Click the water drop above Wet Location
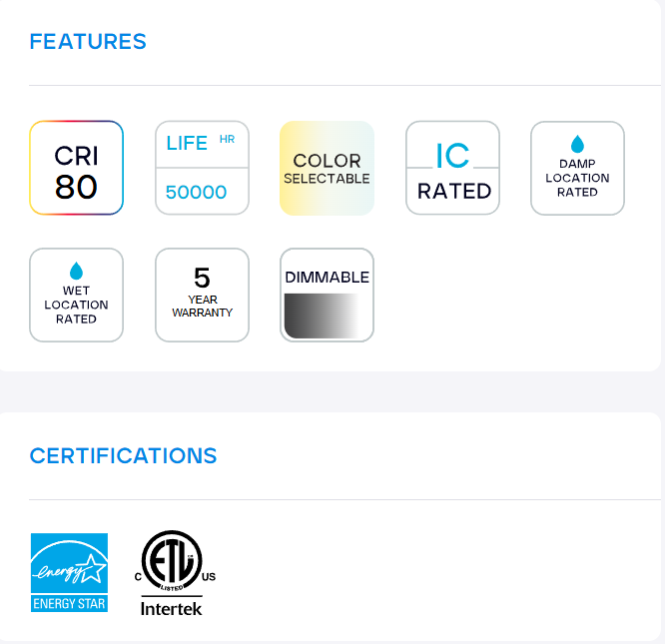This screenshot has width=665, height=644. point(77,271)
